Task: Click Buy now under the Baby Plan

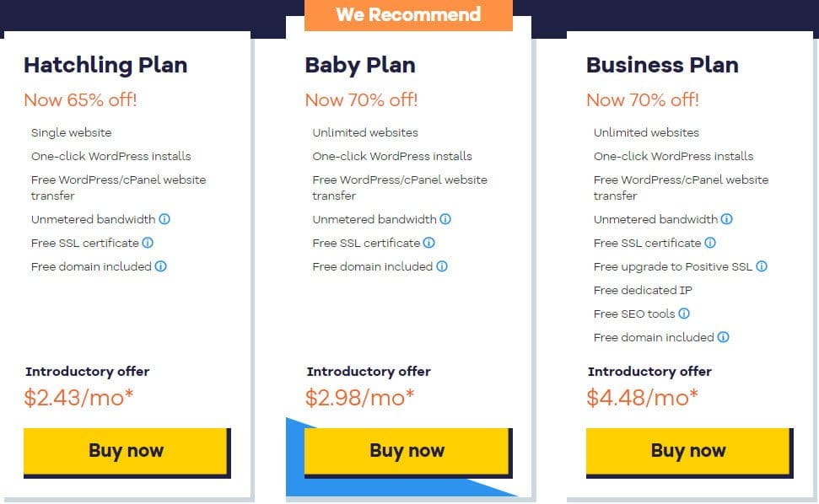Action: 406,451
